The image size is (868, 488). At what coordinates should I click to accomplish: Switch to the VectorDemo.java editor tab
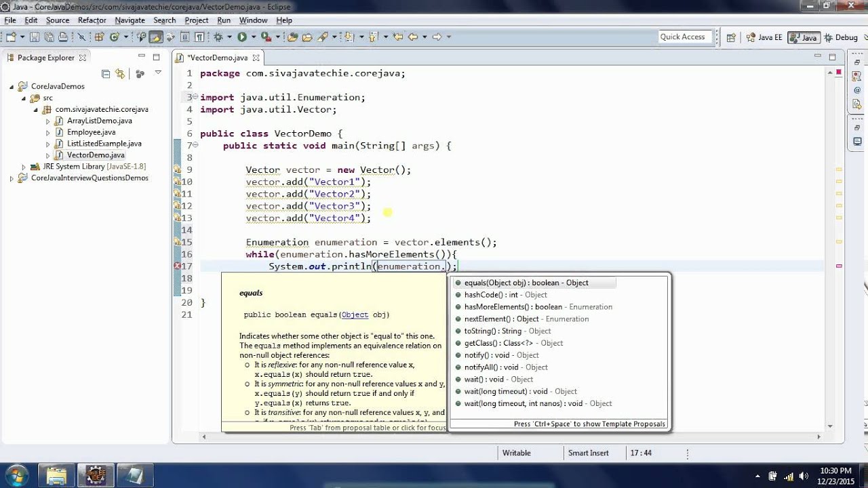click(217, 58)
